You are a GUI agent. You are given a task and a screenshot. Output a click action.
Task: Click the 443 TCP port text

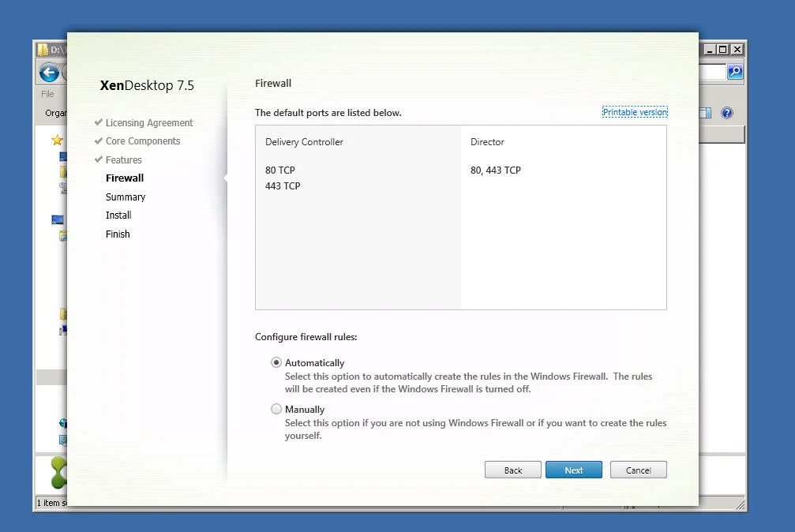coord(283,185)
